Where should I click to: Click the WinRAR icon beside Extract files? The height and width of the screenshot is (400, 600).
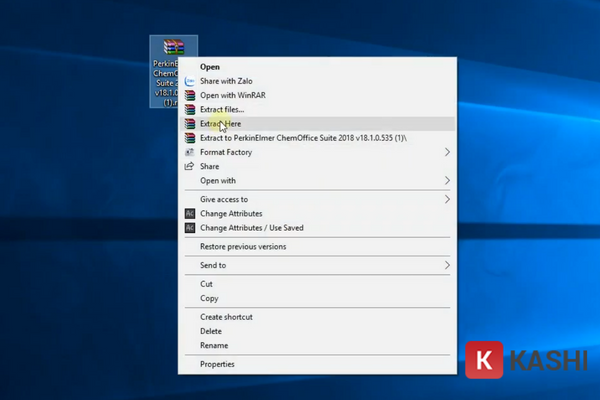(189, 109)
